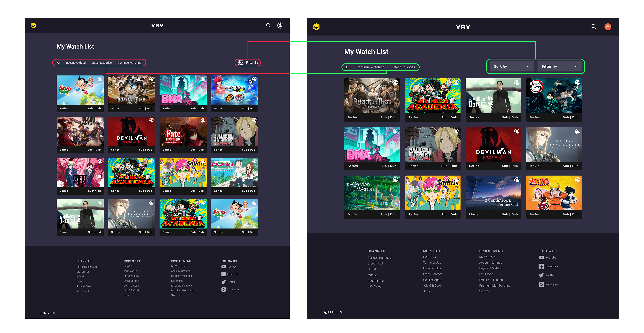
Task: Open left mockup BNA series thumbnail
Action: coord(183,90)
